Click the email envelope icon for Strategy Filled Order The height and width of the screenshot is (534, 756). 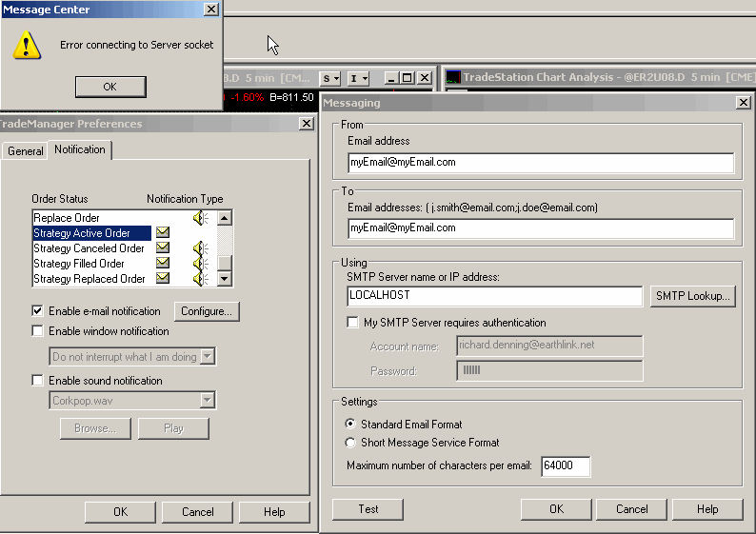coord(163,263)
